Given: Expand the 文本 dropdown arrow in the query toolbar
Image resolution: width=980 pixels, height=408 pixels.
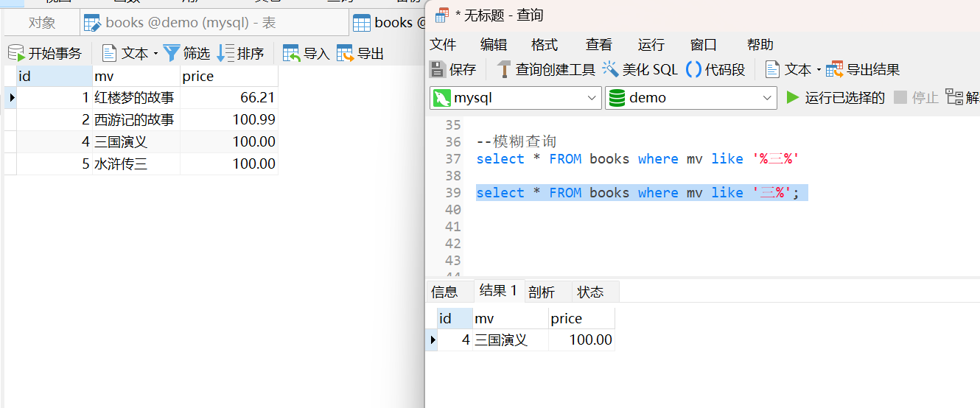Looking at the screenshot, I should (819, 70).
